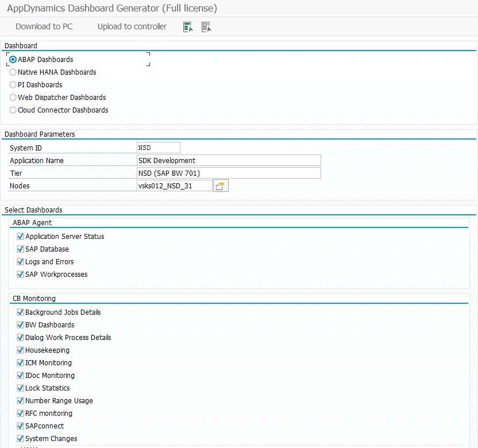This screenshot has width=478, height=448.
Task: Toggle Number Range Usage checkbox
Action: tap(21, 401)
